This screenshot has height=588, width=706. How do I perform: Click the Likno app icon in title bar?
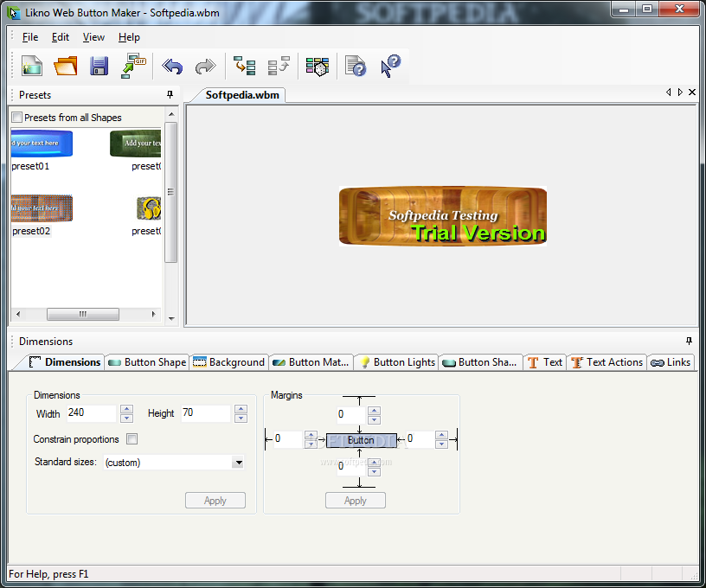point(15,13)
